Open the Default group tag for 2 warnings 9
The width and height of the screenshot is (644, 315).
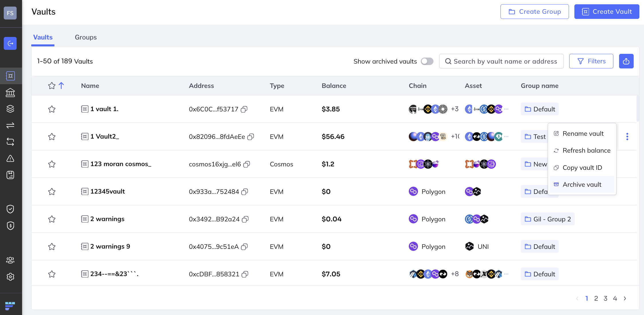[540, 247]
